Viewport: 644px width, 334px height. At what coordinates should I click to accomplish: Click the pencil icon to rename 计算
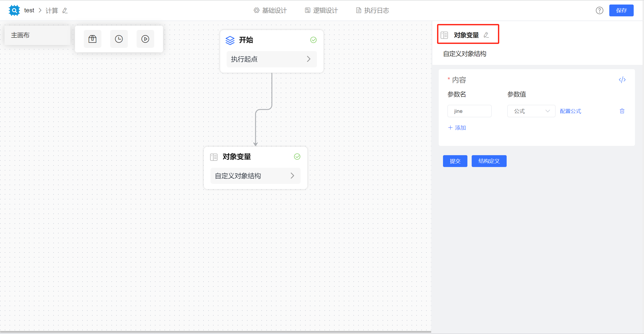(65, 11)
